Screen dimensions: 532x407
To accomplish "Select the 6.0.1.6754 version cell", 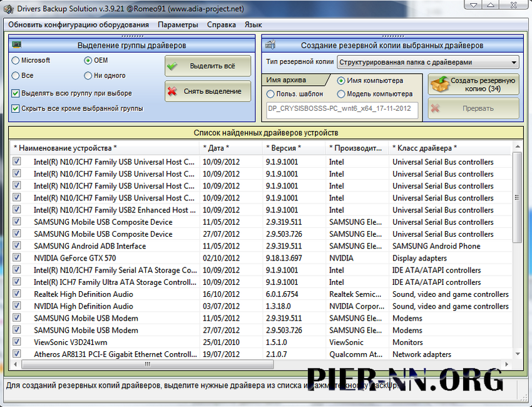I will [x=282, y=294].
